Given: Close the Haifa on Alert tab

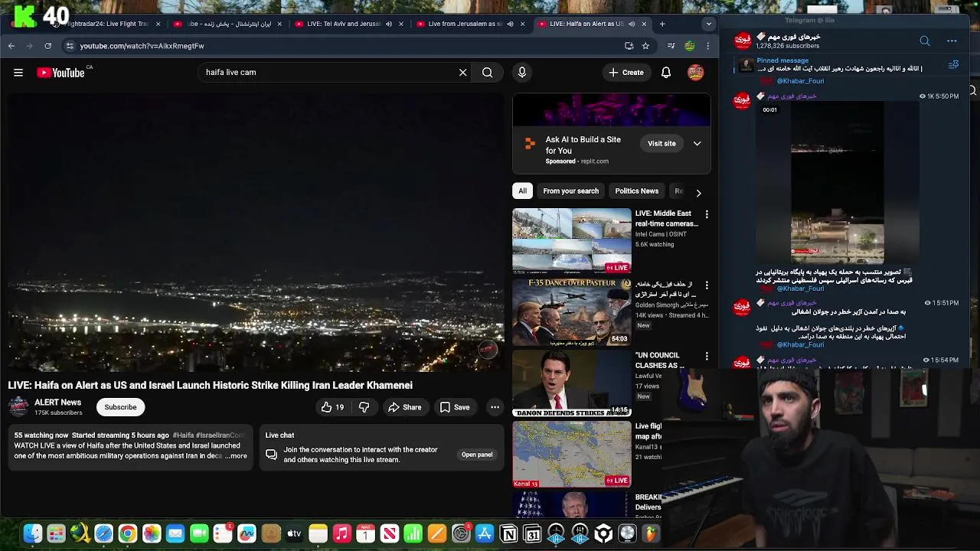Looking at the screenshot, I should pyautogui.click(x=644, y=24).
